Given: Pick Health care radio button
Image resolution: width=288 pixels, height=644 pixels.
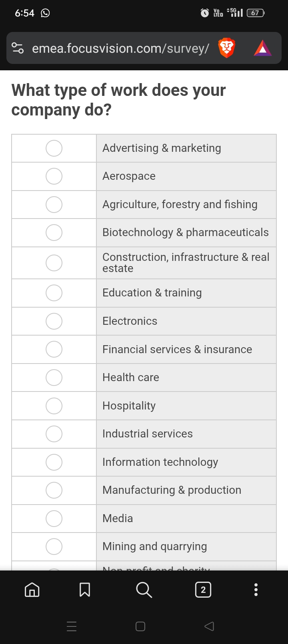Looking at the screenshot, I should 54,378.
